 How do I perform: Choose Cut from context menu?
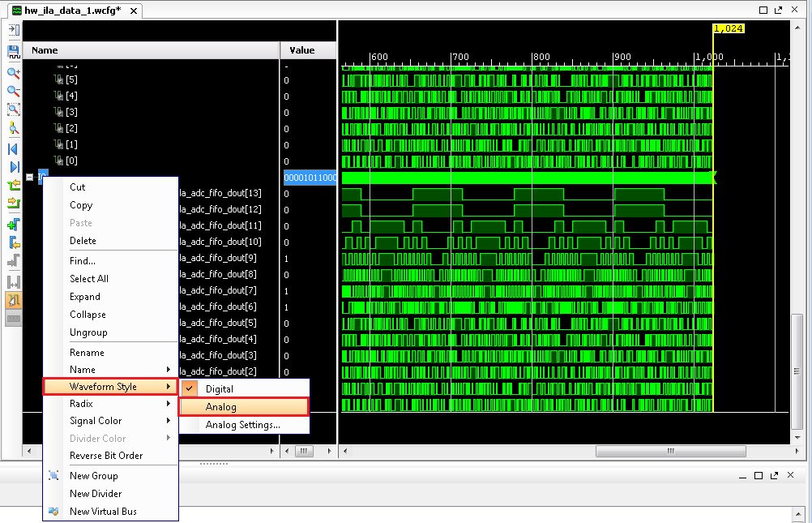(111, 187)
